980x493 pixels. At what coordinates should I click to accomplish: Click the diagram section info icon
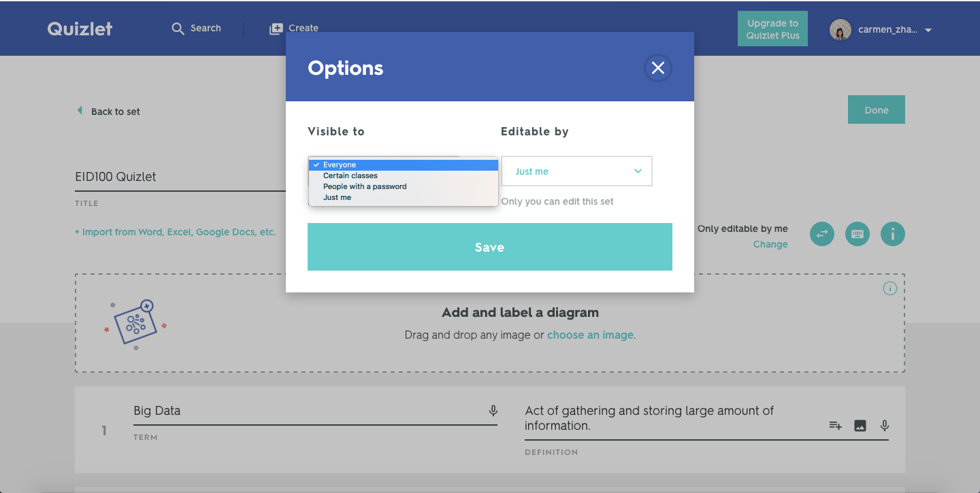click(889, 288)
